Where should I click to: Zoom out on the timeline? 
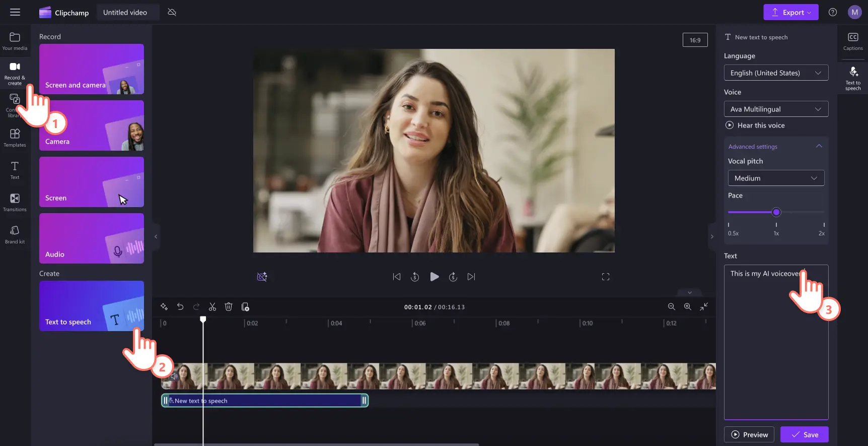point(671,307)
